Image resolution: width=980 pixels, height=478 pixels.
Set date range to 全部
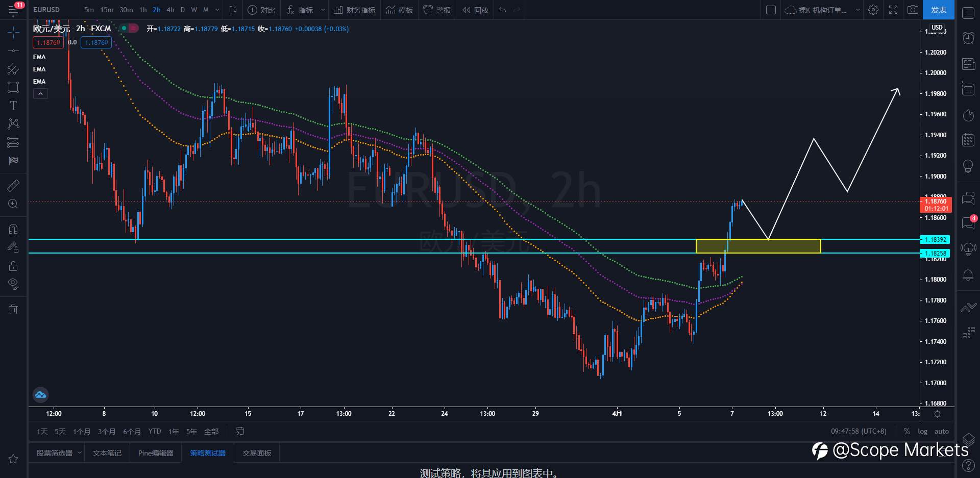pos(211,432)
